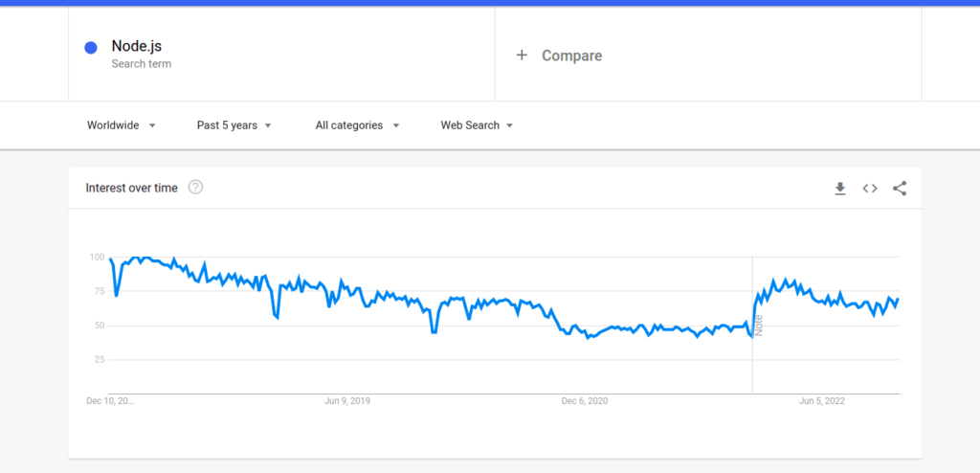Open the embed code icon
Screen dimensions: 980x473
[x=870, y=189]
